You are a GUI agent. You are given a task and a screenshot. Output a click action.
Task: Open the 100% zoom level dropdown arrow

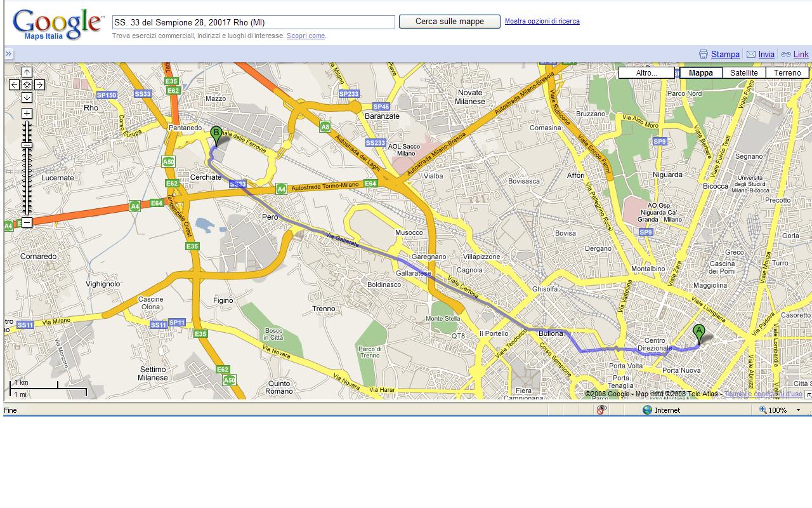coord(798,410)
